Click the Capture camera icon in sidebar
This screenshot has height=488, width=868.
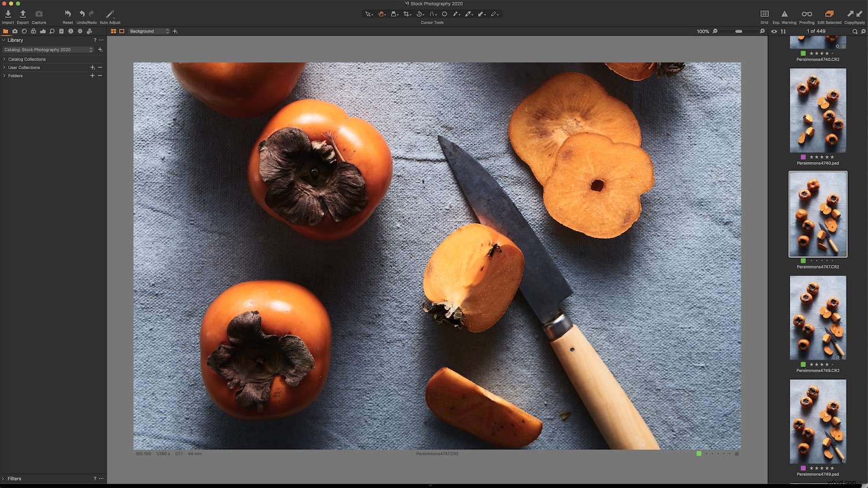(x=14, y=31)
